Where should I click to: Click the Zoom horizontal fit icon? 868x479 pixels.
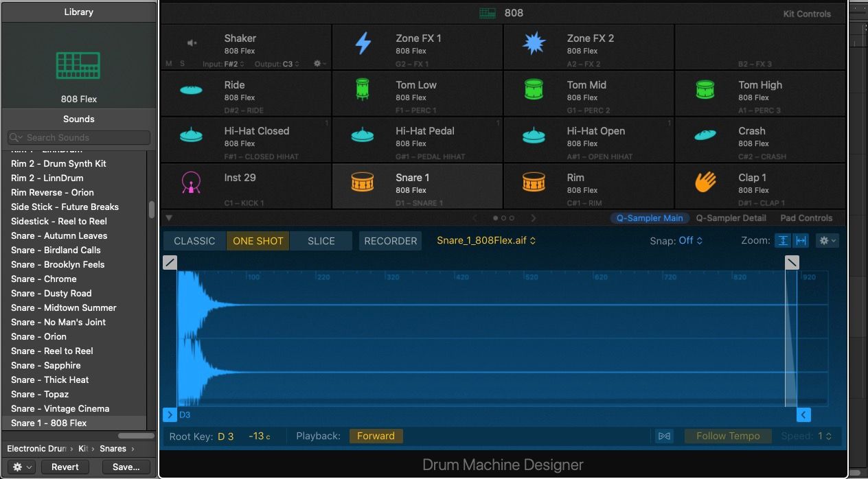coord(801,241)
